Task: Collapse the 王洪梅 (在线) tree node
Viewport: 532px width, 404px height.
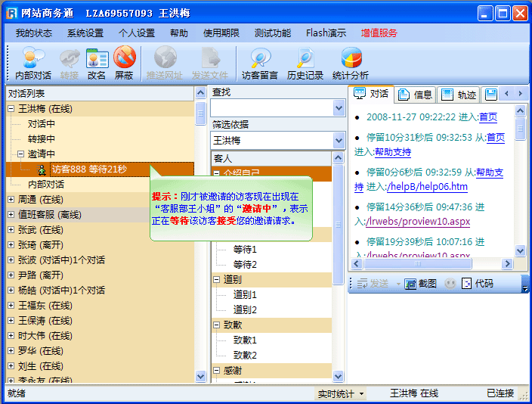Action: coord(11,109)
